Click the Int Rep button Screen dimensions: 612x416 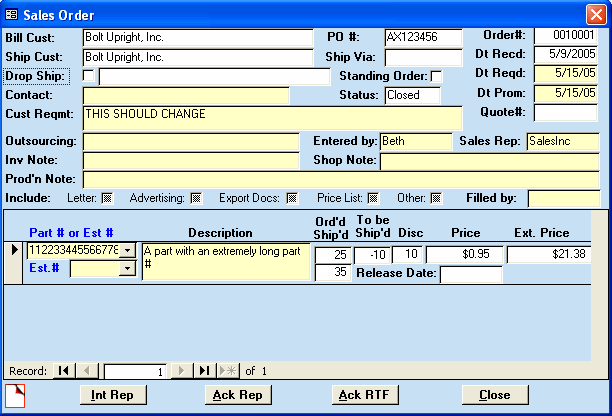point(112,395)
